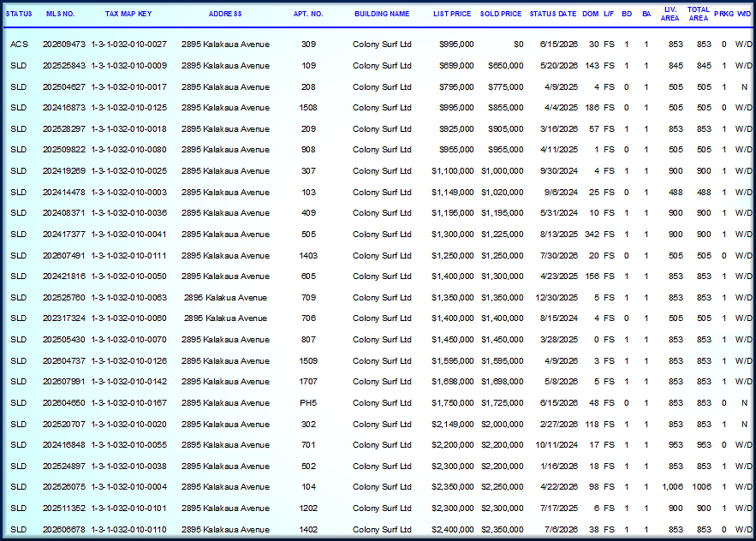Click status date 8/13/2025
This screenshot has height=541, width=756.
coord(559,235)
